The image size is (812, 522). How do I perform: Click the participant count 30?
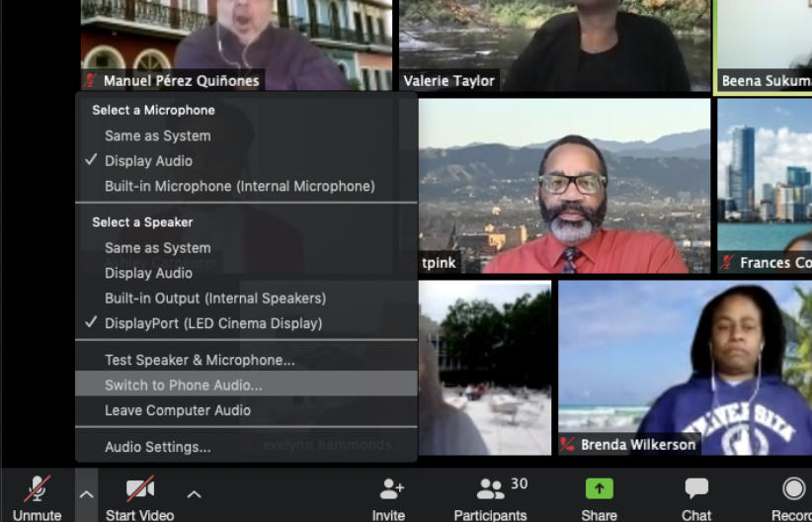pos(519,483)
